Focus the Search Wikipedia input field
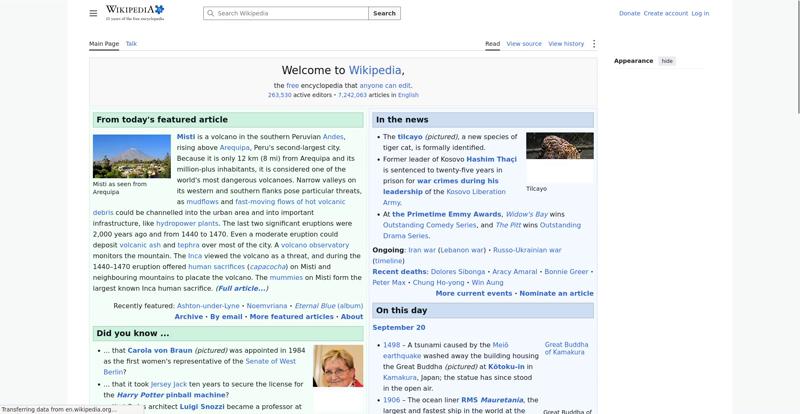Screen dimensions: 800x414 pos(286,13)
